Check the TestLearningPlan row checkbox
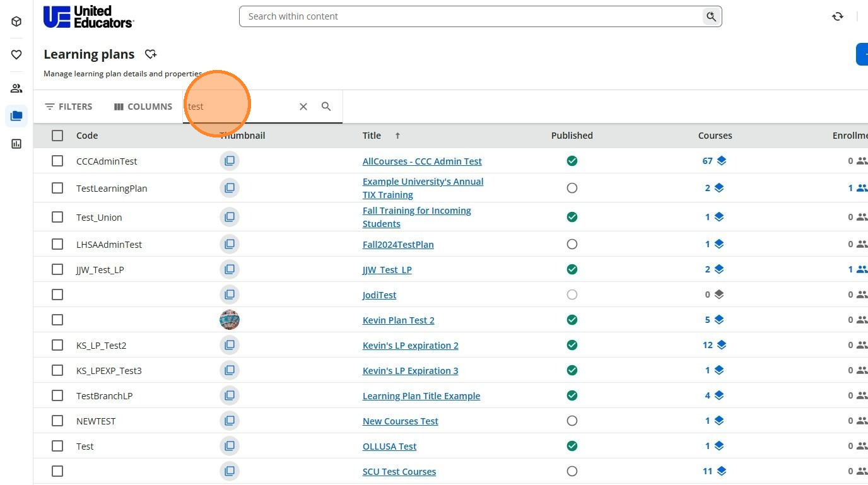868x485 pixels. pyautogui.click(x=57, y=188)
